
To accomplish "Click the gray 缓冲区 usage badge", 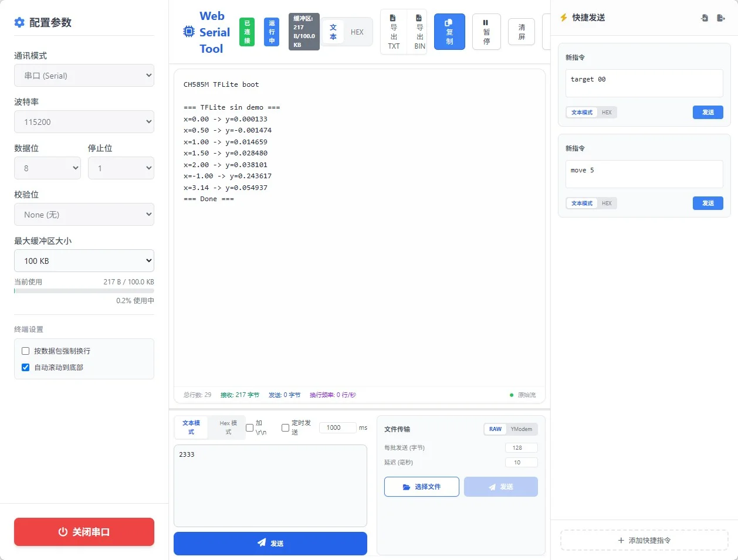I will (304, 32).
